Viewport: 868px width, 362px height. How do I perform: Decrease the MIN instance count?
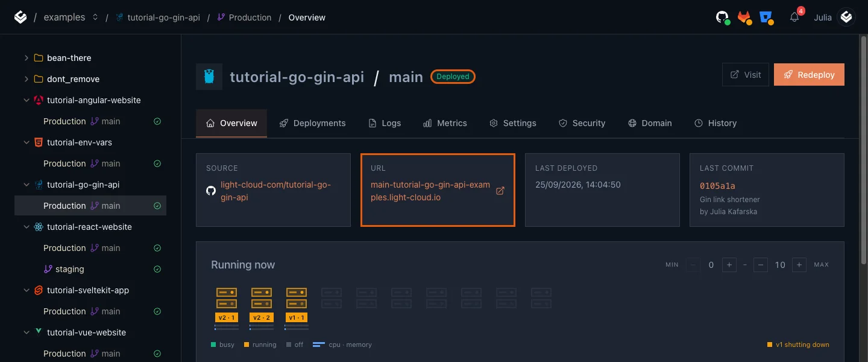pos(693,265)
